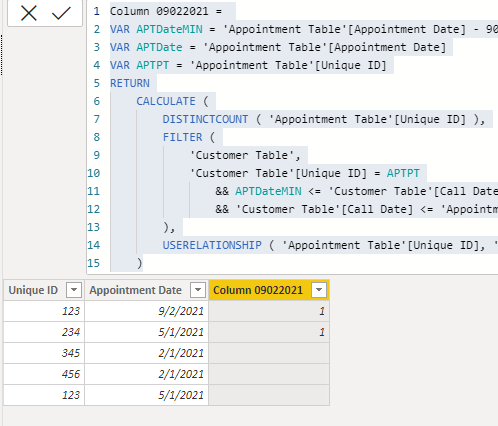Click the closing parenthesis on line 15
The height and width of the screenshot is (426, 498).
click(140, 263)
